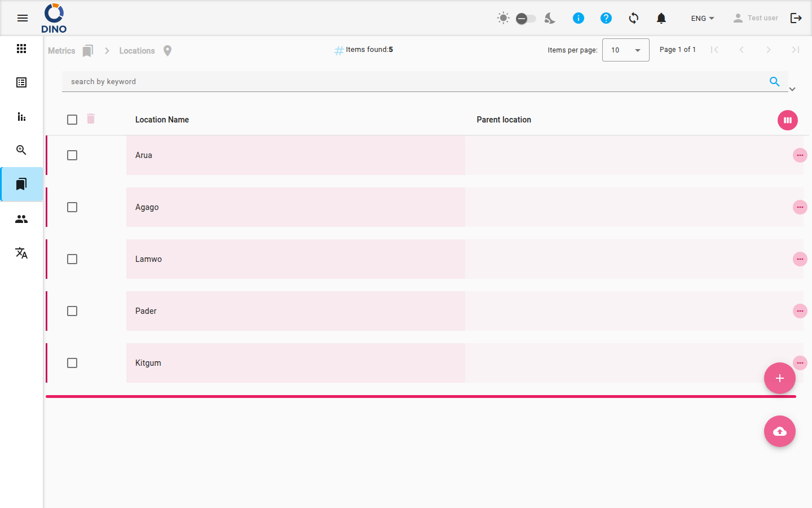Go to previous page arrow
The width and height of the screenshot is (812, 508).
[x=742, y=50]
